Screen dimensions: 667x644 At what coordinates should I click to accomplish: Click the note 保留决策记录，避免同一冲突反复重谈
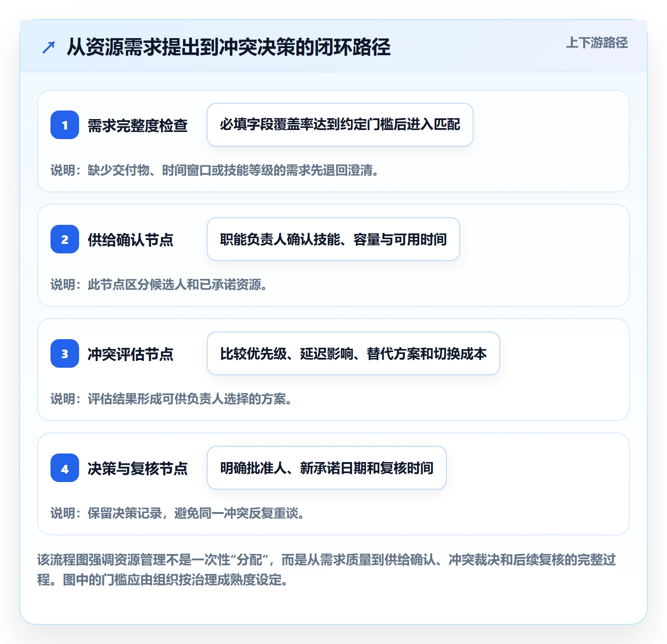tap(178, 513)
